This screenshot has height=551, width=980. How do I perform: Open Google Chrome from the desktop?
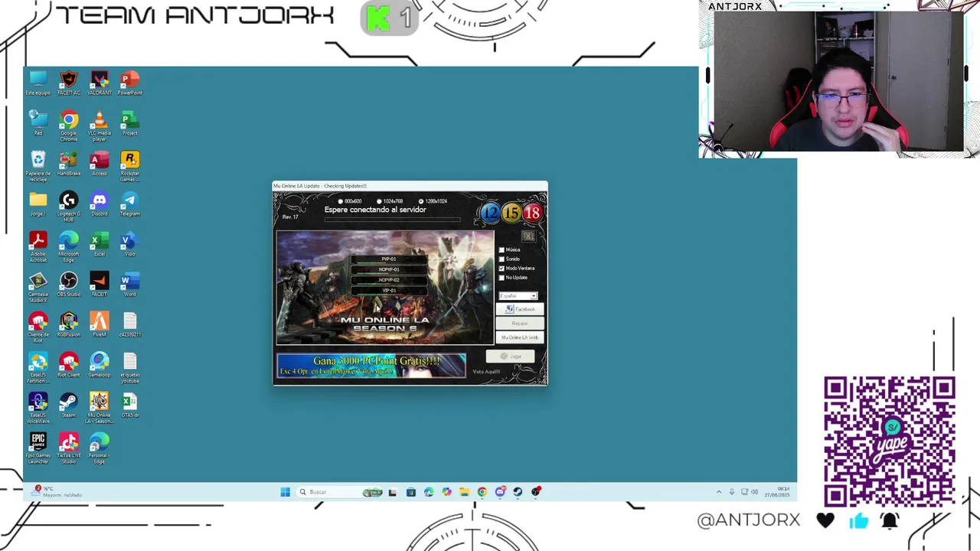tap(69, 126)
